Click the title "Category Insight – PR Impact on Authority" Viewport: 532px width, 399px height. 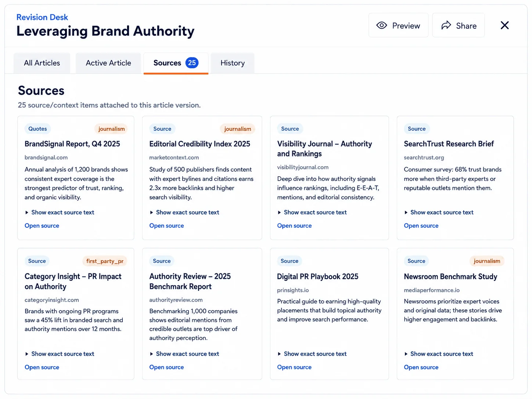click(73, 281)
